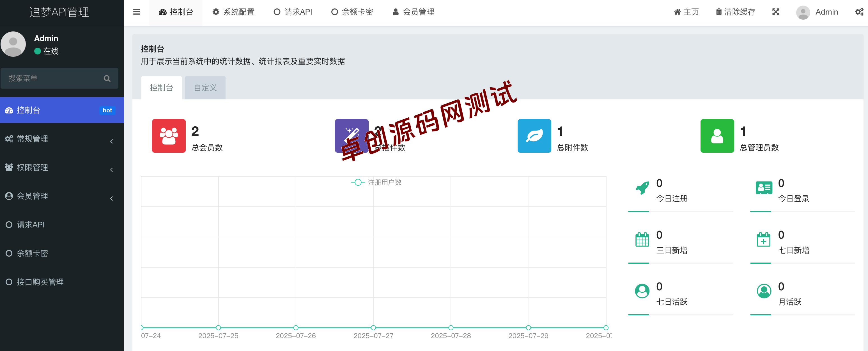
Task: Click the Admin avatar in top bar
Action: (803, 12)
